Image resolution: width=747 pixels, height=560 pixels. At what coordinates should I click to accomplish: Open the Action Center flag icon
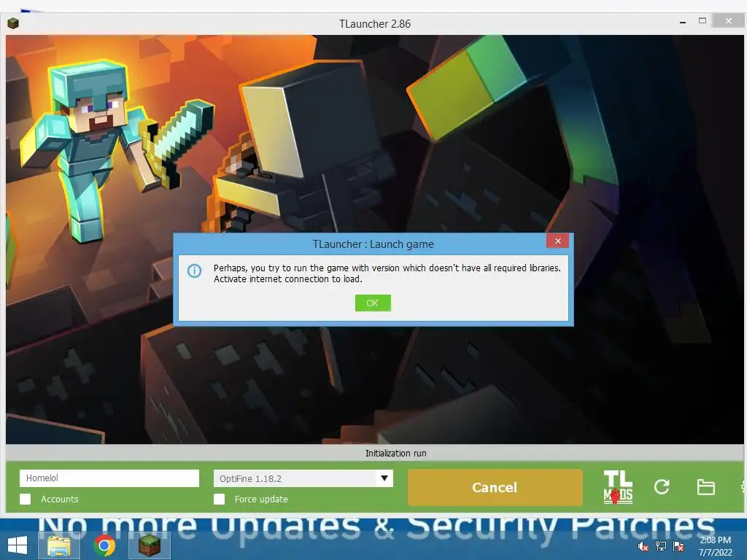[678, 545]
